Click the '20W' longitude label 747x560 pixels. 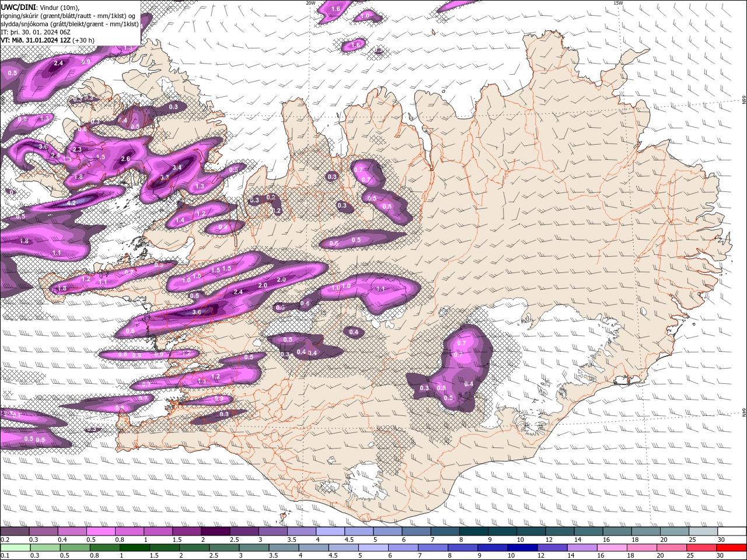(x=310, y=2)
